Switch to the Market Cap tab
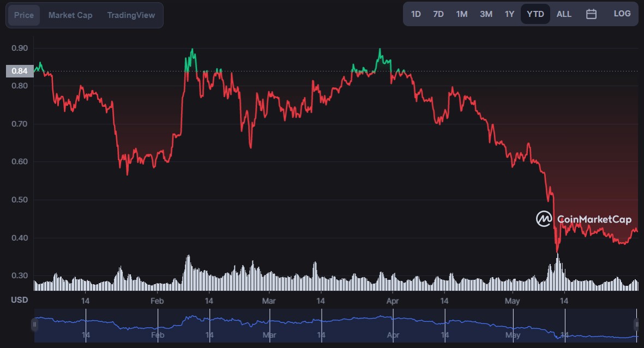Screen dimensions: 644x348 [x=70, y=15]
